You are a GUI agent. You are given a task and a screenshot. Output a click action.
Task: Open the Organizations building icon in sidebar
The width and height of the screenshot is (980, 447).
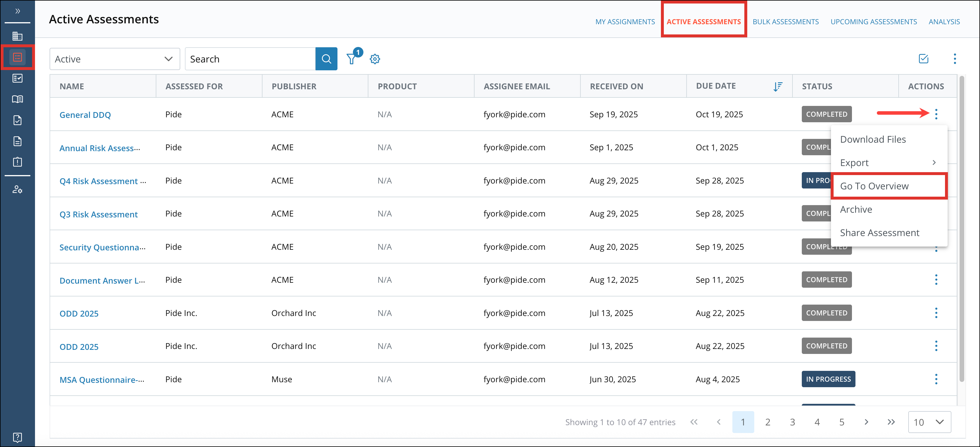(x=17, y=36)
